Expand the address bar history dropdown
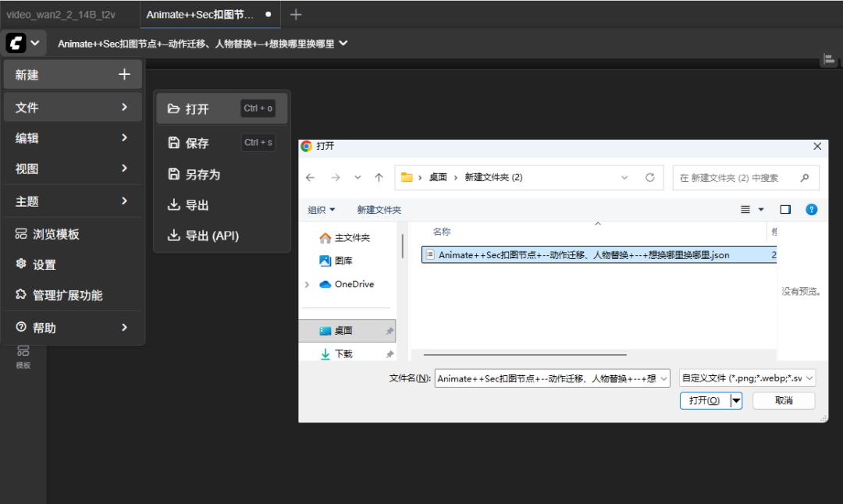Screen dimensions: 843x504 [x=624, y=177]
